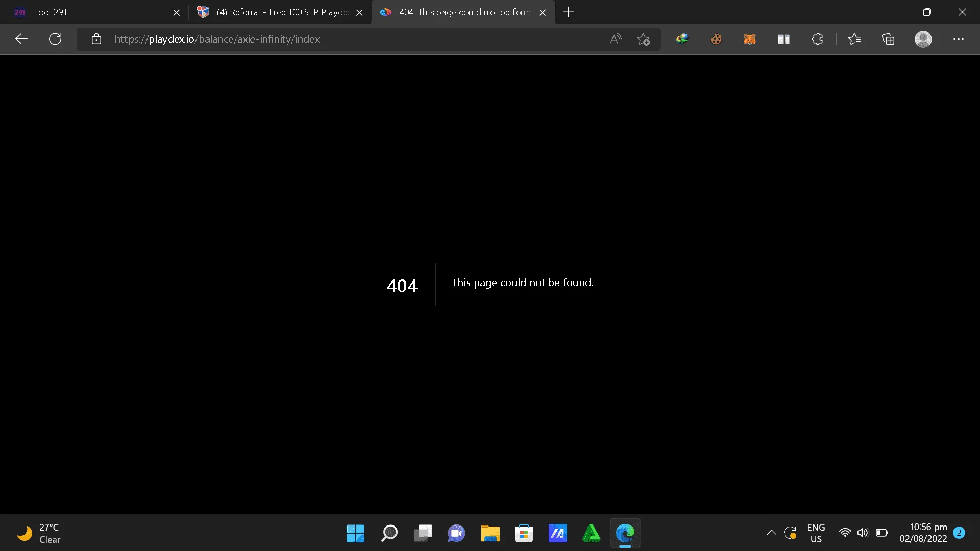The height and width of the screenshot is (551, 980).
Task: Open Read aloud feature
Action: pos(616,39)
